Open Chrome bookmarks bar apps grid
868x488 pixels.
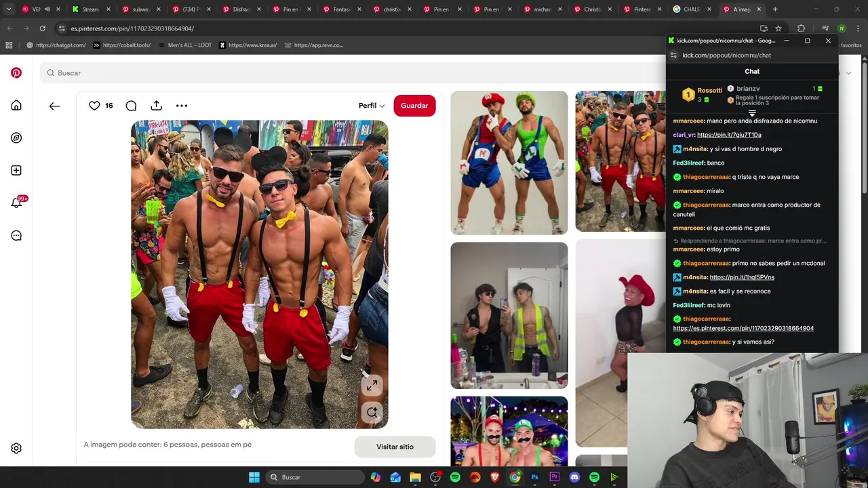[9, 45]
